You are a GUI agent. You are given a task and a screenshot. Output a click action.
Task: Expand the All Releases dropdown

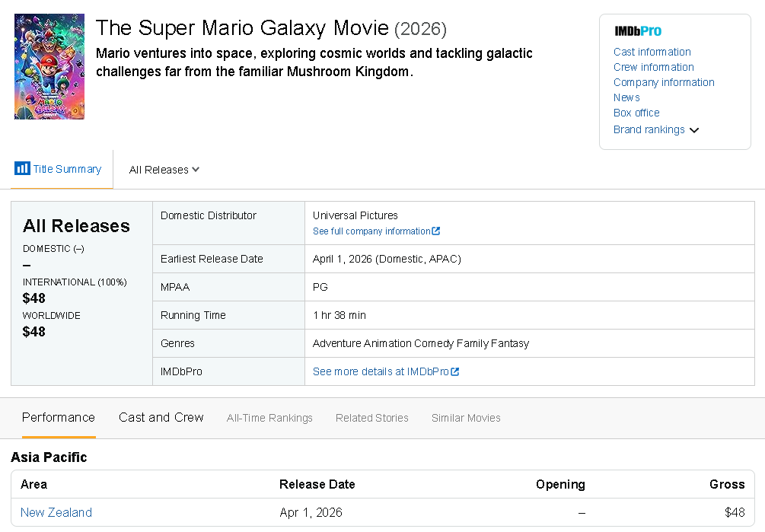click(164, 170)
